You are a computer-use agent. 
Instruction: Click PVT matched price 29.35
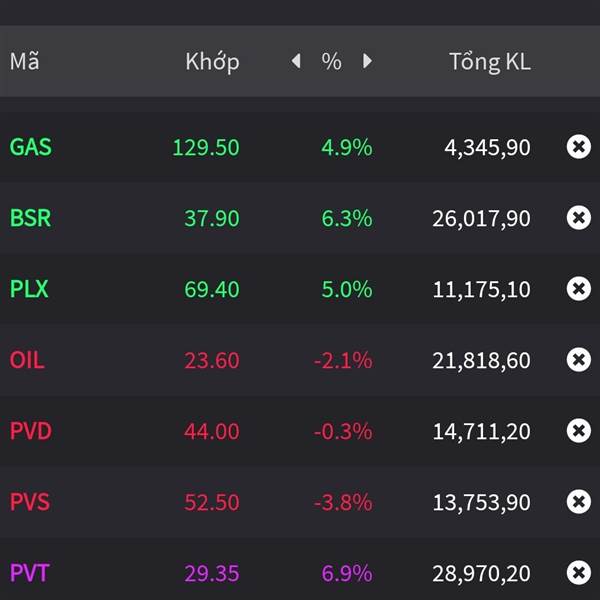coord(211,573)
